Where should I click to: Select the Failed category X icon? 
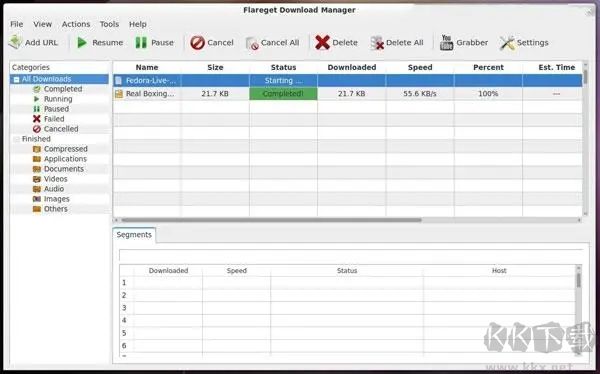pyautogui.click(x=37, y=119)
